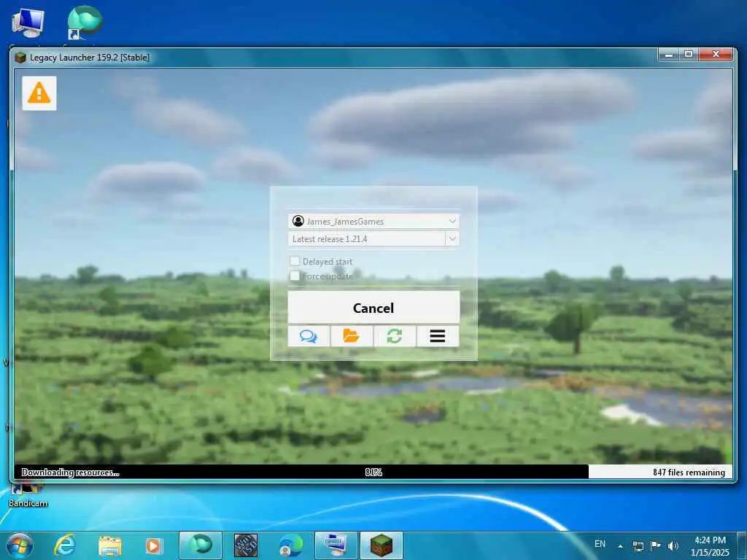Image resolution: width=747 pixels, height=560 pixels.
Task: Click the Legacy Launcher title bar block icon
Action: click(x=20, y=58)
